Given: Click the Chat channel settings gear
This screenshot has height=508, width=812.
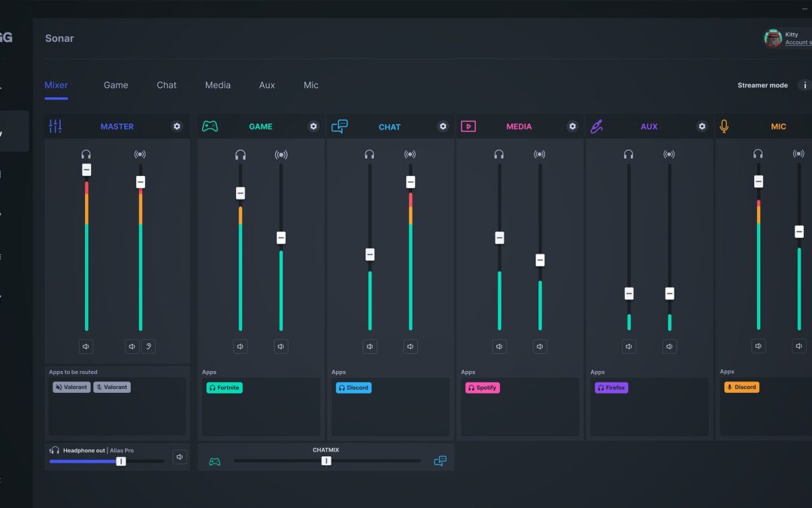Looking at the screenshot, I should 443,126.
